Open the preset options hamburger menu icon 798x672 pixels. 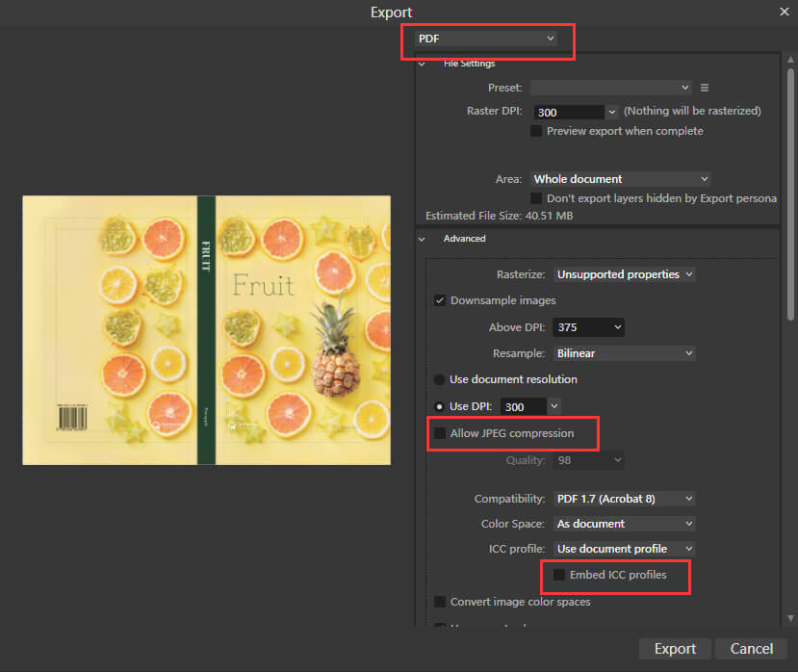point(705,88)
